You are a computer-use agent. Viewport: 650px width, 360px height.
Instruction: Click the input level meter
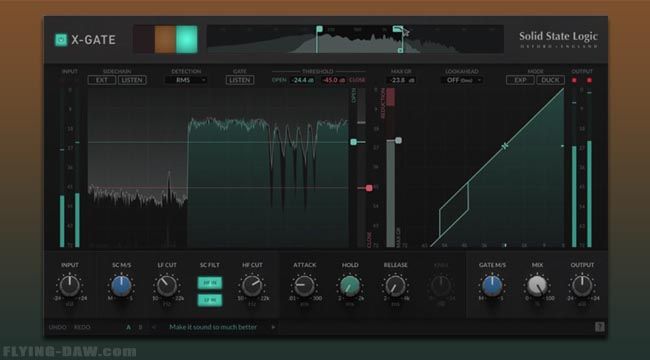tap(70, 168)
